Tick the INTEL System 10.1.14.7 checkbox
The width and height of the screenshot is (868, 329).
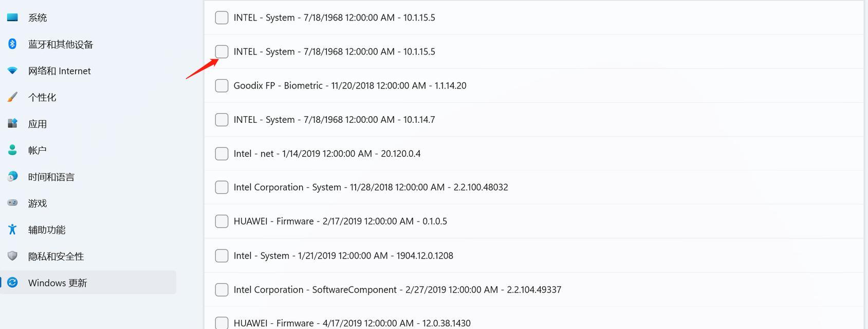coord(221,119)
